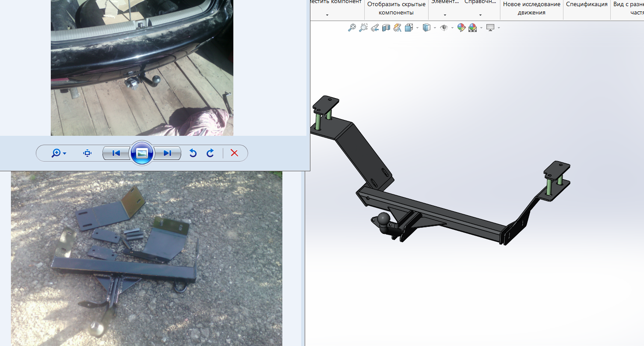Play slide show in photo viewer

click(x=142, y=153)
